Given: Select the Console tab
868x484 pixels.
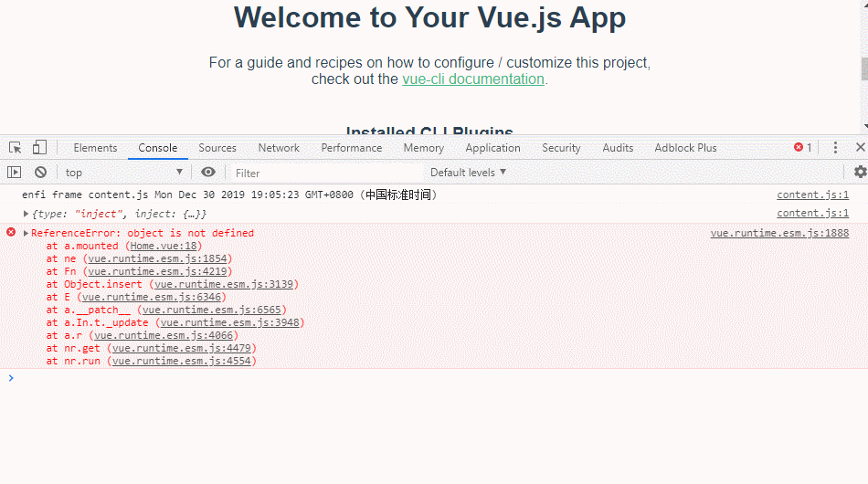Looking at the screenshot, I should coord(158,148).
